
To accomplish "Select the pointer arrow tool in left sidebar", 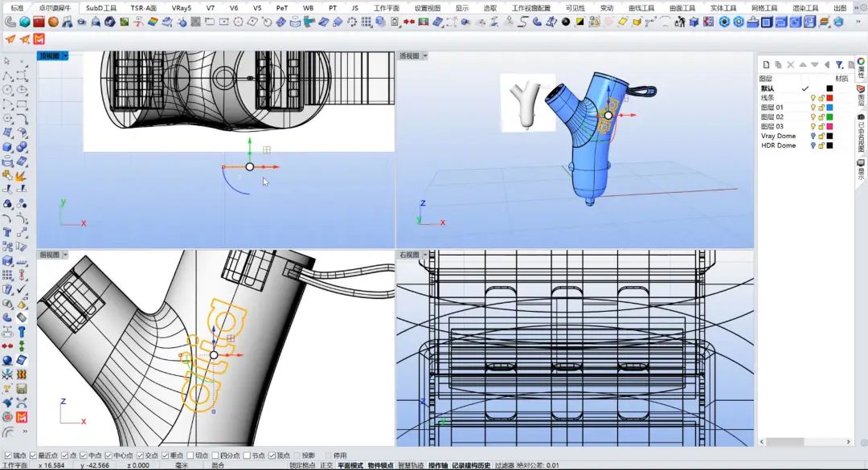I will coord(7,61).
